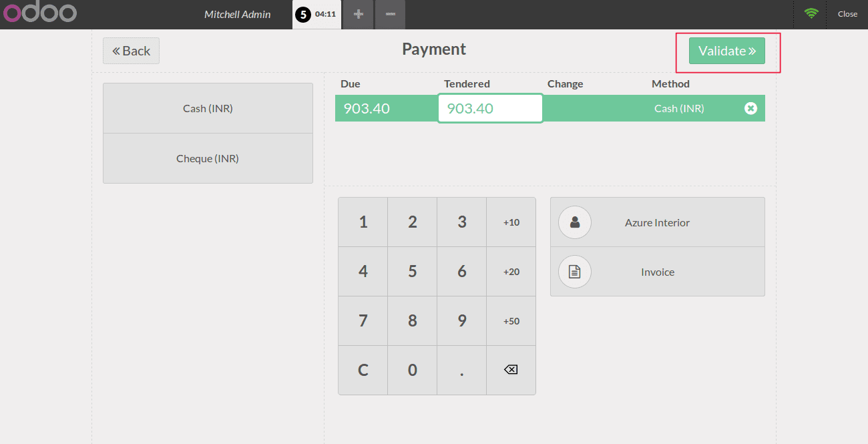Tap numpad key 8

413,321
